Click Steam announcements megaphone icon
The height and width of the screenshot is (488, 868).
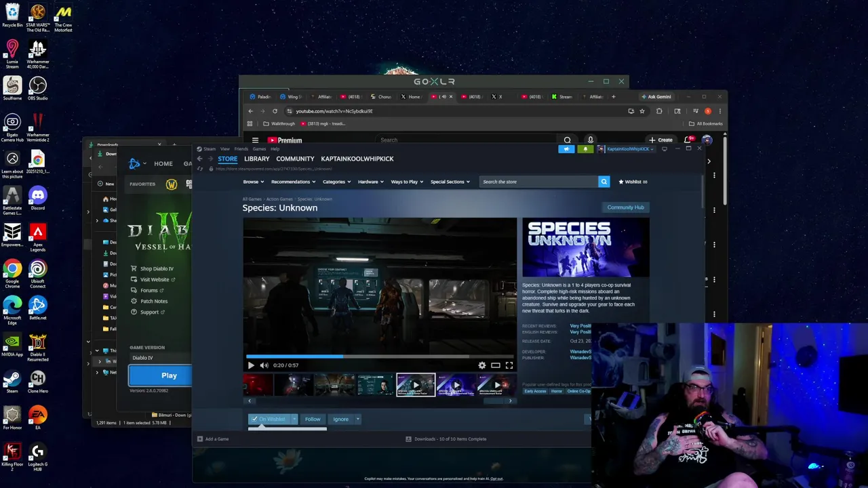(566, 149)
